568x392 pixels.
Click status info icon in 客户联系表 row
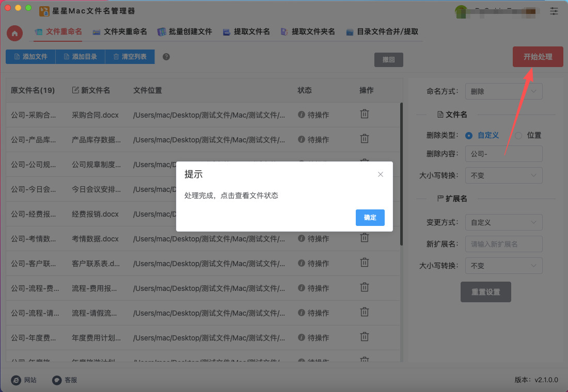point(302,263)
